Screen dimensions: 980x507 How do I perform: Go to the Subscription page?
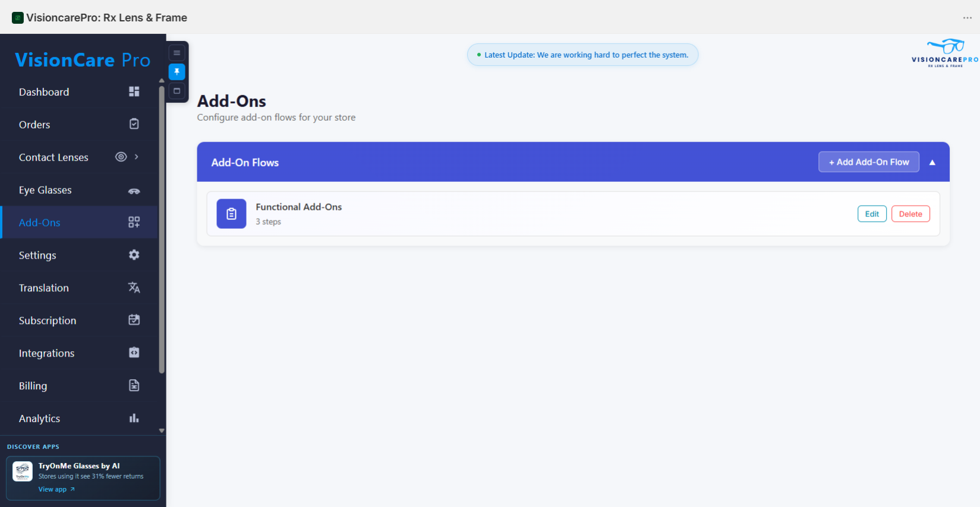point(80,320)
